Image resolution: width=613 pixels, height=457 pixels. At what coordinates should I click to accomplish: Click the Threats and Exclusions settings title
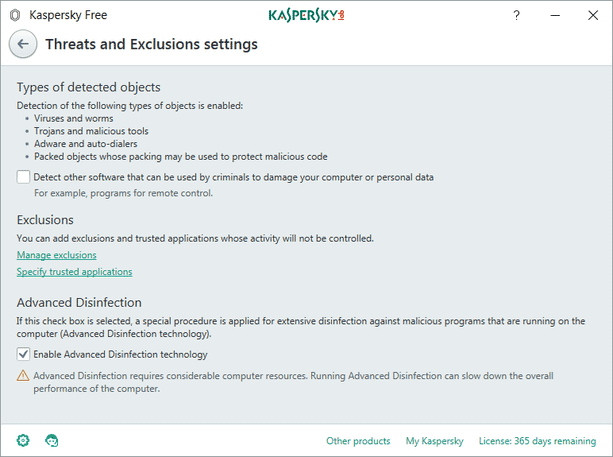[151, 44]
